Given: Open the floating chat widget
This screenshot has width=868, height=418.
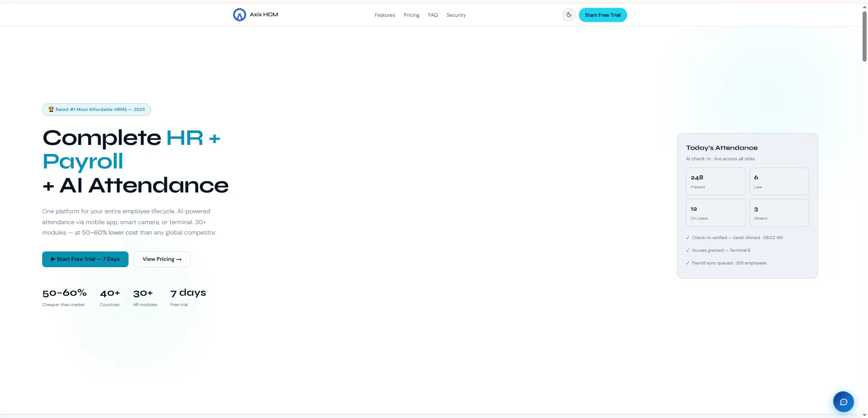Looking at the screenshot, I should pyautogui.click(x=844, y=402).
